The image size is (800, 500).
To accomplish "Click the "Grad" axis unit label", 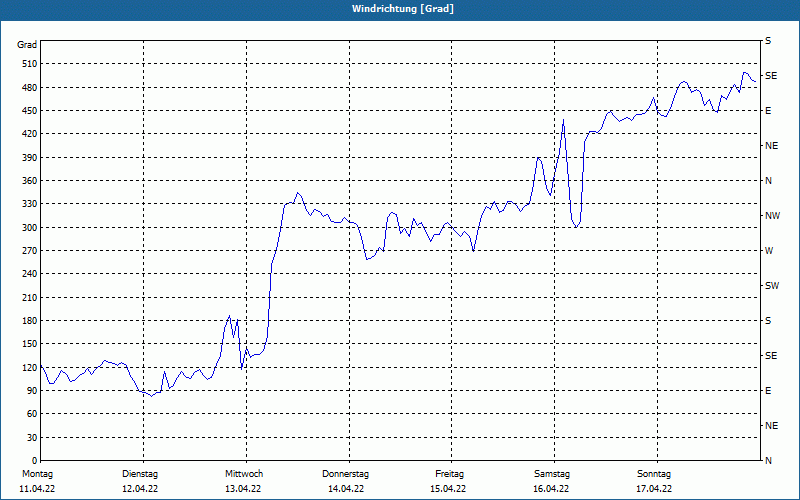I will [x=27, y=45].
